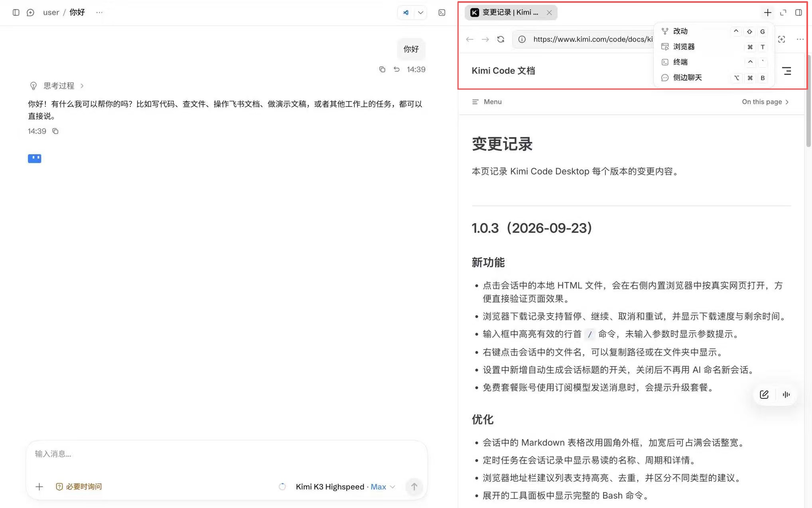Click the 变更记录 page heading
The image size is (812, 508).
502,144
